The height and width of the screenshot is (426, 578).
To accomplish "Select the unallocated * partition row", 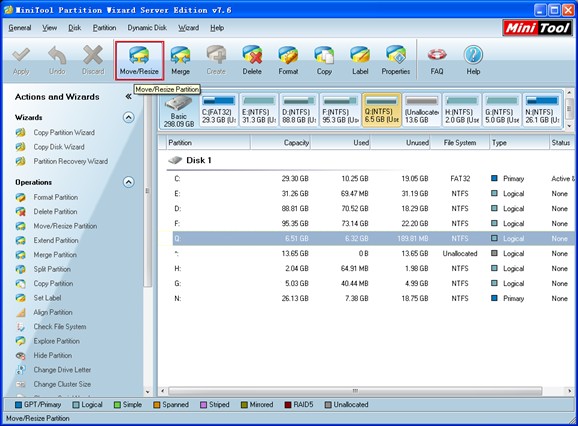I will (373, 254).
